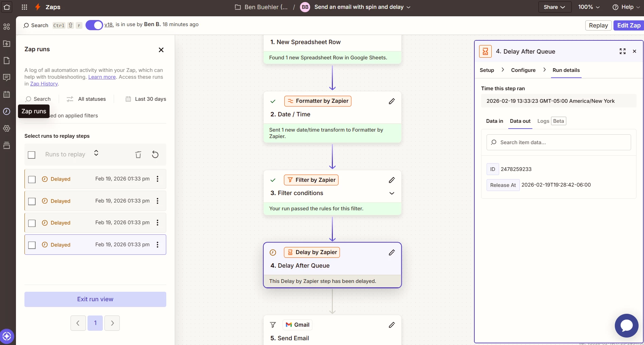Open more options for the first Delayed run
Image resolution: width=644 pixels, height=345 pixels.
pos(157,179)
